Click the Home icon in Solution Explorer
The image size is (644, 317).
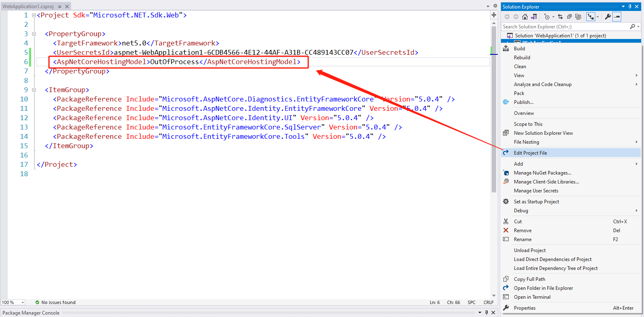(525, 17)
